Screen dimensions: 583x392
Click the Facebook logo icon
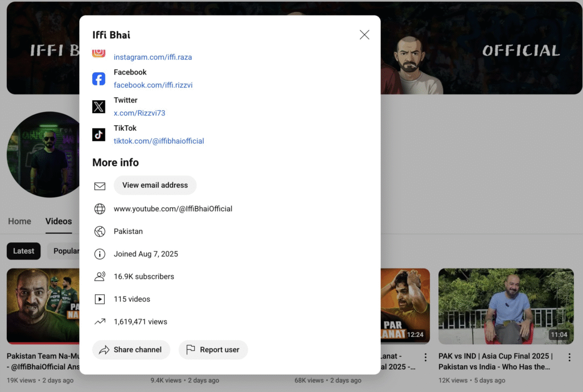click(x=99, y=79)
